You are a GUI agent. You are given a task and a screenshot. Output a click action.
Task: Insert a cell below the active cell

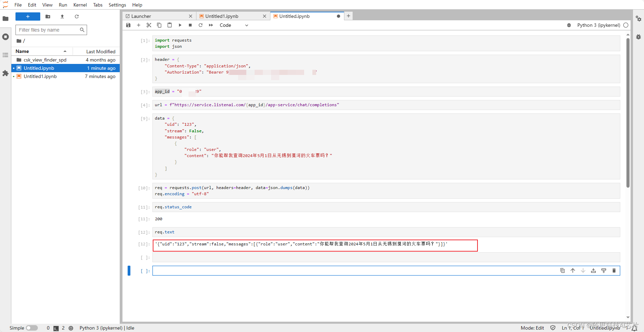click(604, 270)
